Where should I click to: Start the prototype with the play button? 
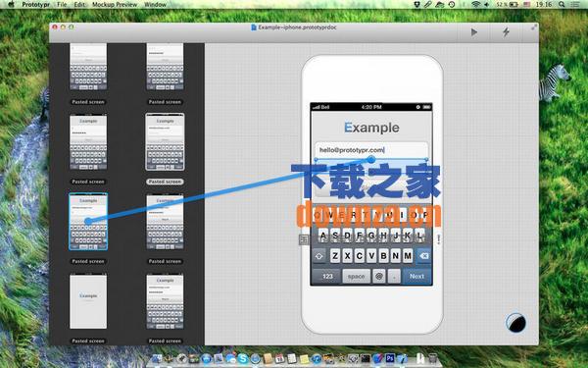click(474, 32)
